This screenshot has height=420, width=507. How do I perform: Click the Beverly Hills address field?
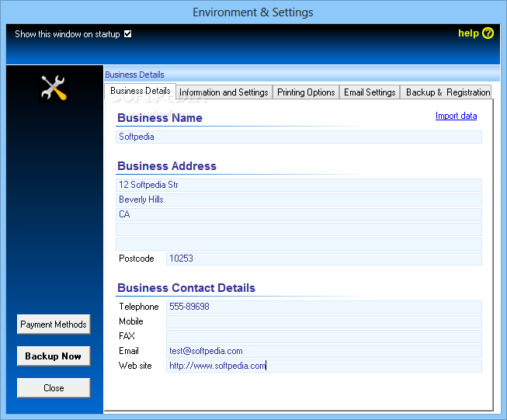[299, 200]
